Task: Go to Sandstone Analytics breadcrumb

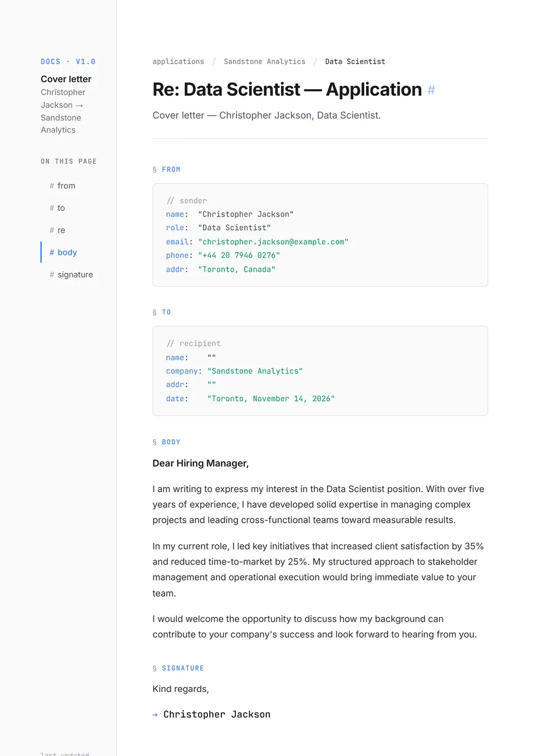Action: [x=264, y=62]
